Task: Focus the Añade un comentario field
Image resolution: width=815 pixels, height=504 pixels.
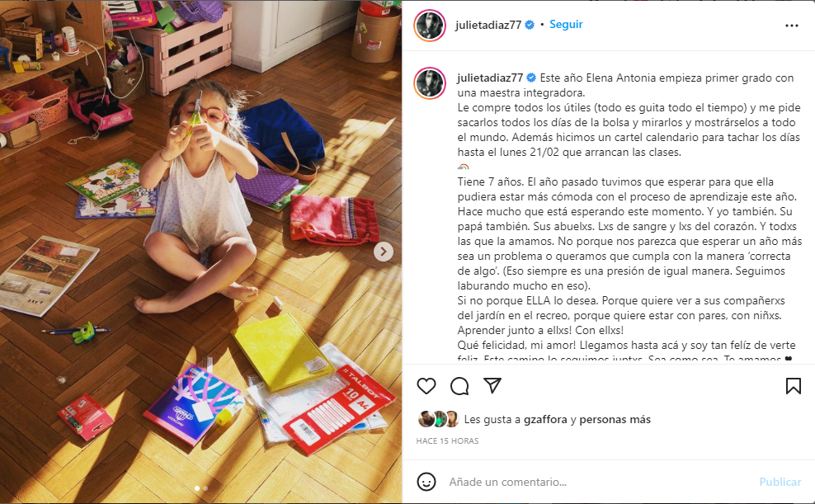Action: (x=598, y=483)
